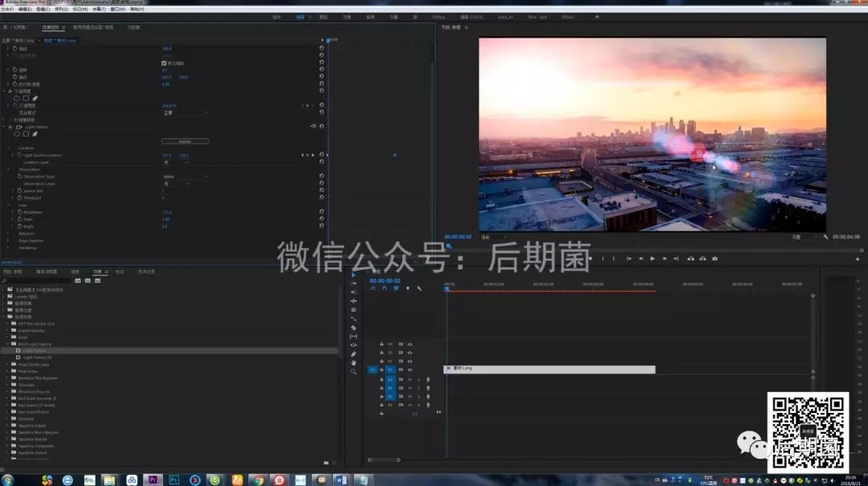Collapse the Lens group in Light Factory
Screen dimensions: 868x486
9,205
